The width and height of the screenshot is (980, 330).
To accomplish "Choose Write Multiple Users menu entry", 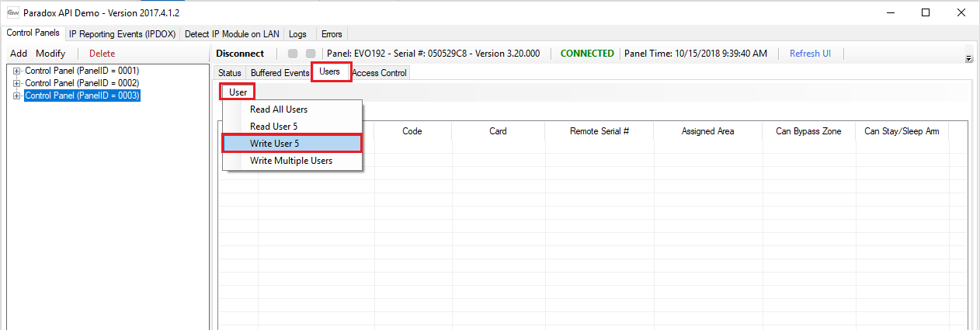I will [290, 161].
